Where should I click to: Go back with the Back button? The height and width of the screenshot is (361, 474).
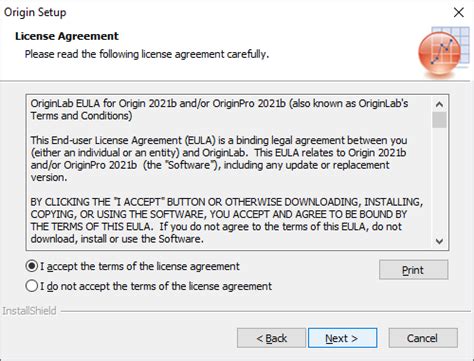[271, 338]
